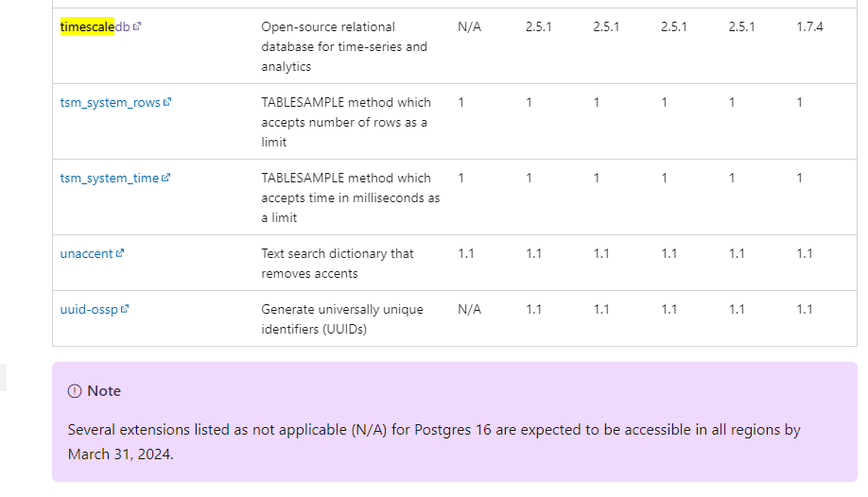This screenshot has width=868, height=497.
Task: Click the Note info circle icon
Action: 75,391
